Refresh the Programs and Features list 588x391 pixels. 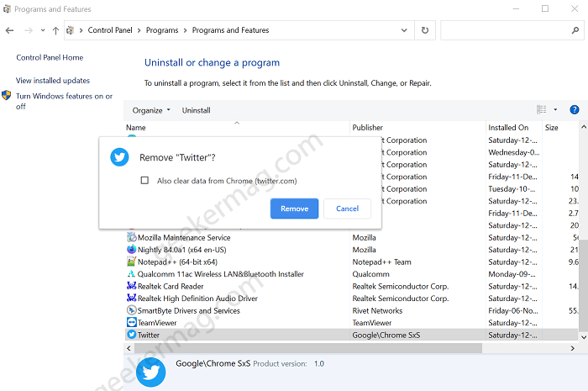pos(425,30)
